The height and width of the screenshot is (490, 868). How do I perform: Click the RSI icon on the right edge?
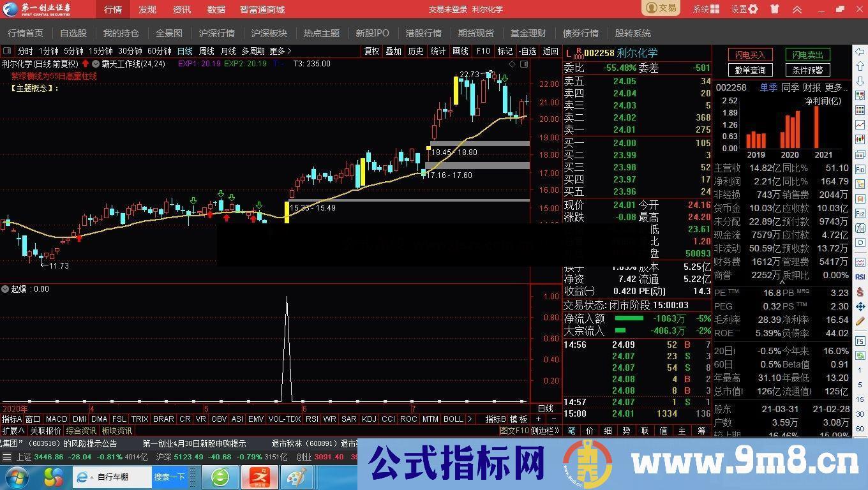tap(859, 277)
